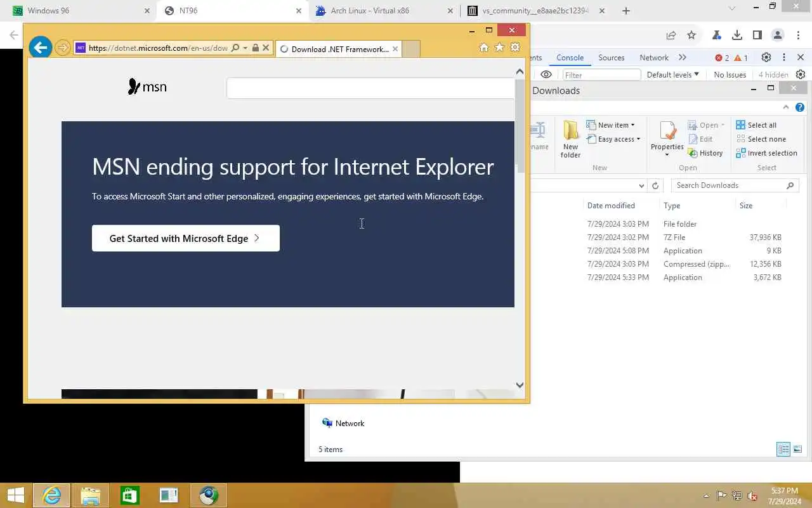Open Console settings gear beside 4 hidden
Screen dimensions: 812x508
(x=801, y=74)
